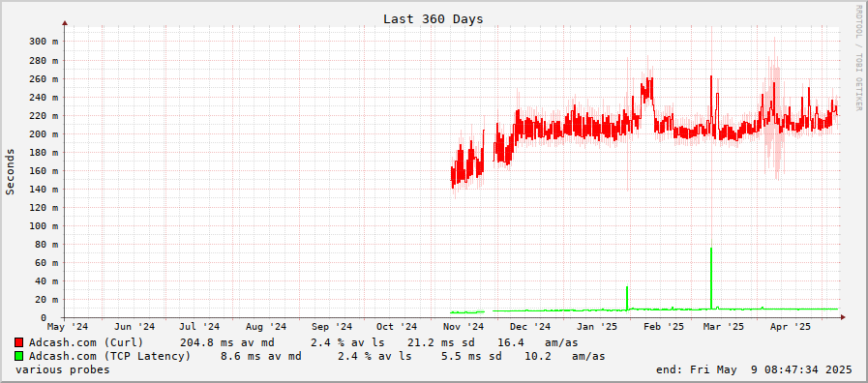The height and width of the screenshot is (383, 868).
Task: Click the '10.2 am/as' value
Action: [x=565, y=356]
